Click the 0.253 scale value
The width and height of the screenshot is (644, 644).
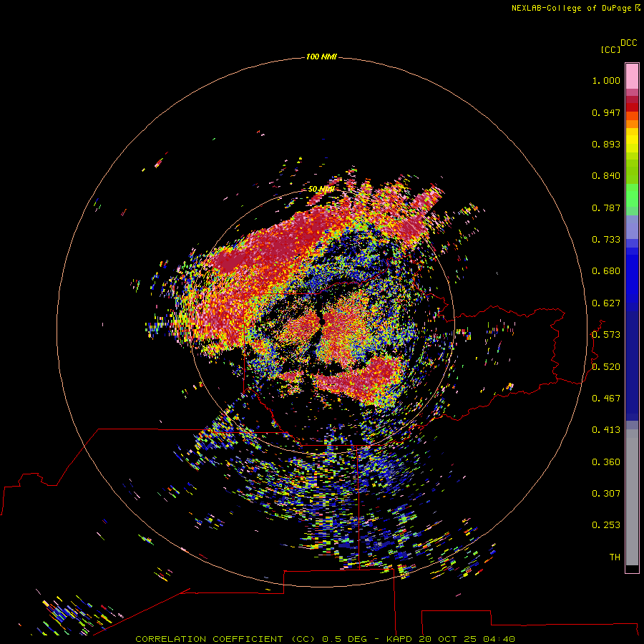click(606, 525)
